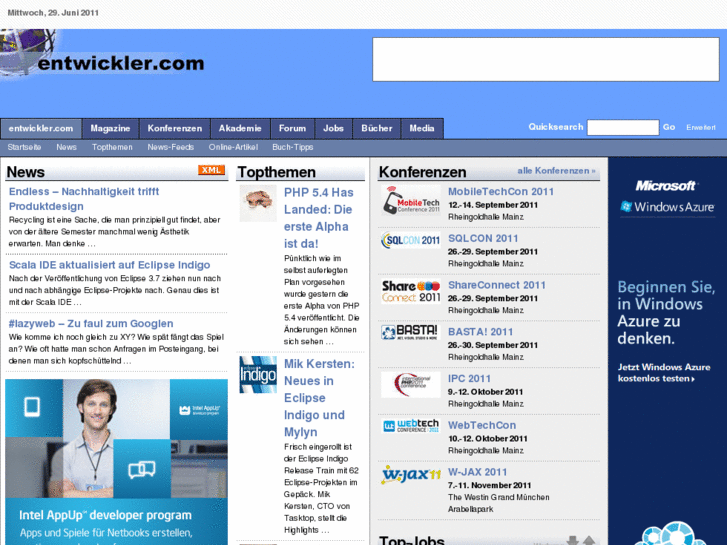Click the entwickler.com site logo
This screenshot has height=545, width=727.
coord(102,56)
